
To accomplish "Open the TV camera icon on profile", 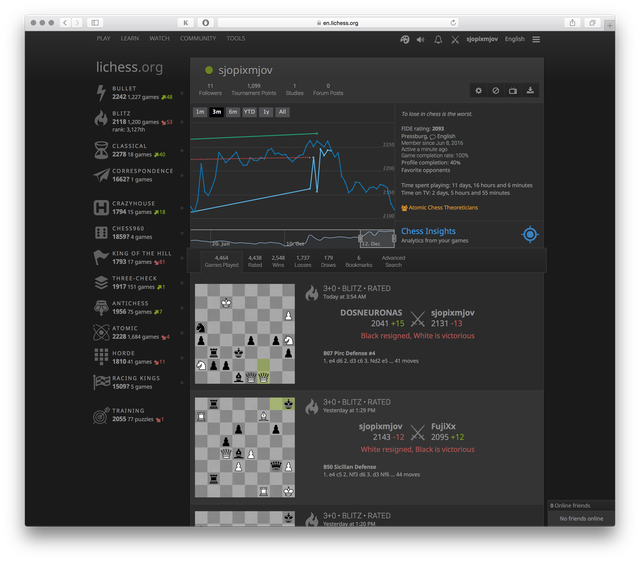I will pos(513,91).
